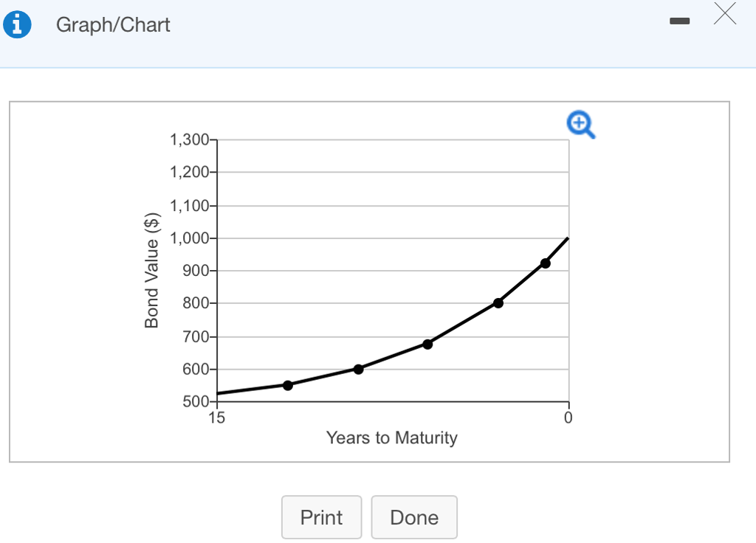Click the 700 y-axis tick label

pyautogui.click(x=195, y=336)
